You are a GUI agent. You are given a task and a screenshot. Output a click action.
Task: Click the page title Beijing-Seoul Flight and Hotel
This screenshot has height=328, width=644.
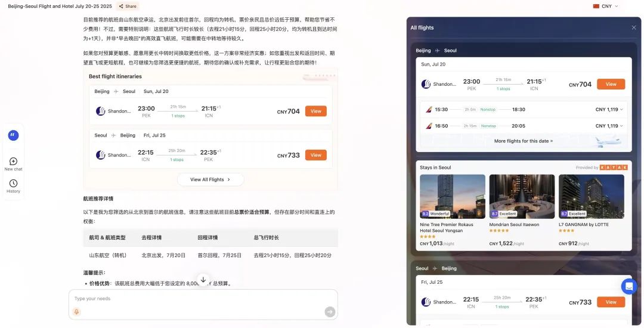[x=60, y=6]
